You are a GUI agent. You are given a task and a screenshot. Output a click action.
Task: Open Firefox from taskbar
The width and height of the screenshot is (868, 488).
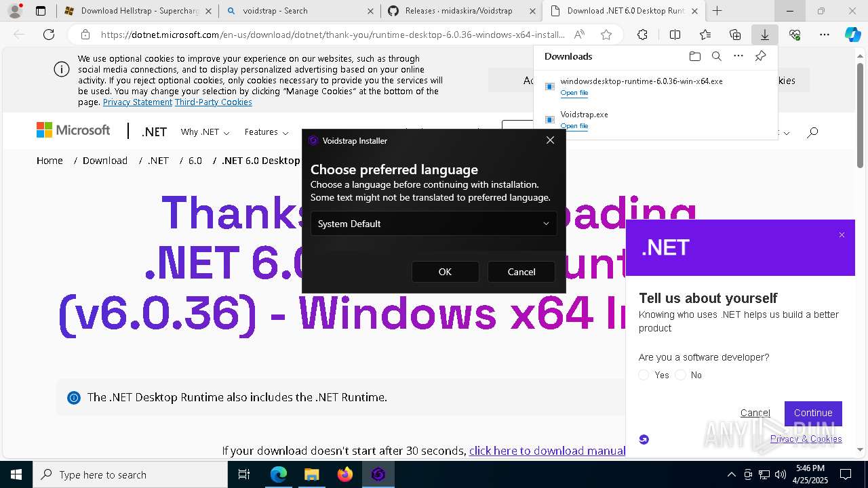344,474
